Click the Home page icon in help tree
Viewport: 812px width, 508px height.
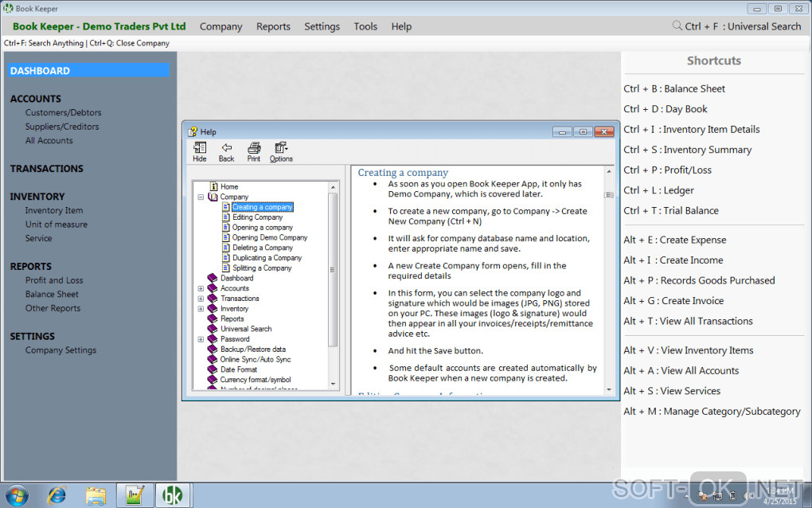[213, 186]
